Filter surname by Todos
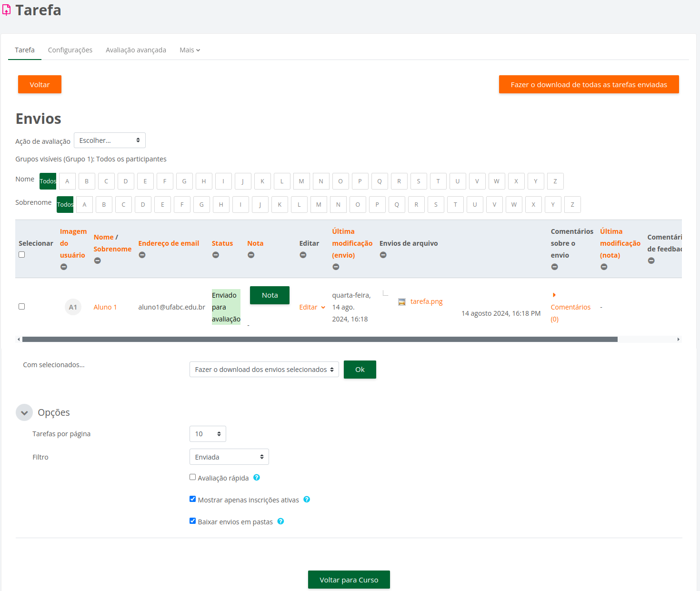This screenshot has width=700, height=591. click(65, 204)
